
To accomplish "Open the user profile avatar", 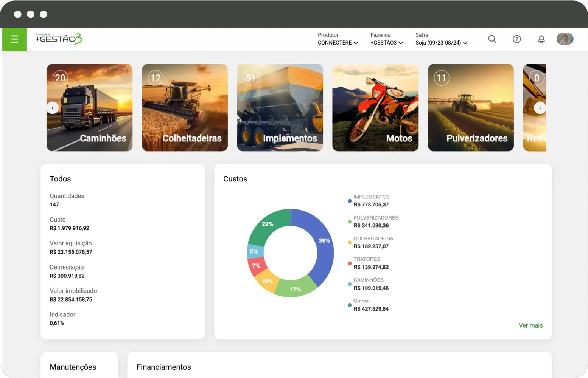I will [x=565, y=39].
